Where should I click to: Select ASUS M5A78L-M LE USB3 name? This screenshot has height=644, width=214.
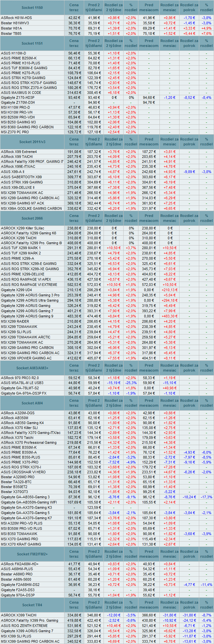pos(22,383)
